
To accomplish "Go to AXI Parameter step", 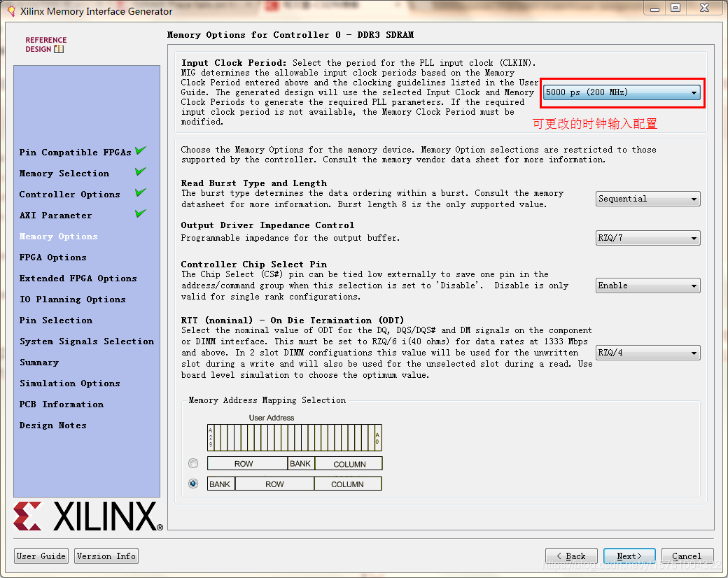I will (56, 215).
